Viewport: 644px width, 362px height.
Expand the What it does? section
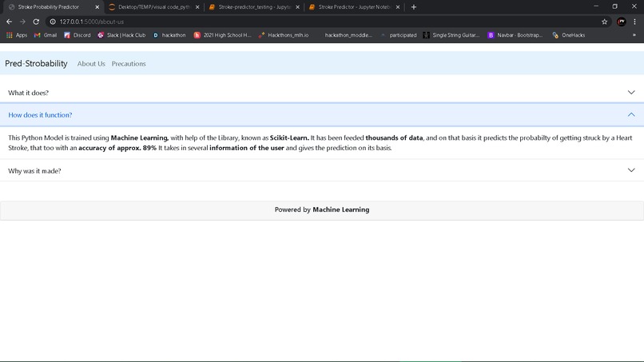click(322, 93)
